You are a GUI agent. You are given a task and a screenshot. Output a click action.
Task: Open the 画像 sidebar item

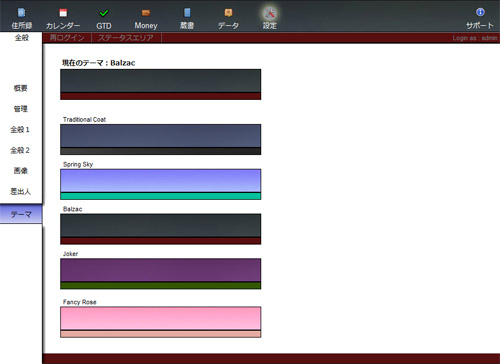pyautogui.click(x=20, y=171)
